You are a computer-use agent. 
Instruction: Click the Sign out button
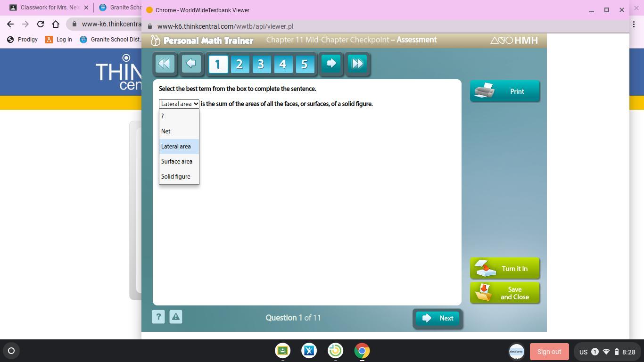click(549, 352)
